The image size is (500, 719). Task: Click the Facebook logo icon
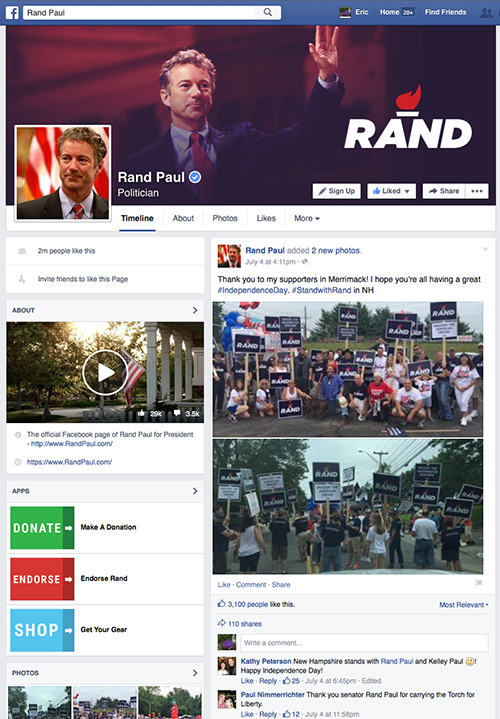[x=12, y=12]
